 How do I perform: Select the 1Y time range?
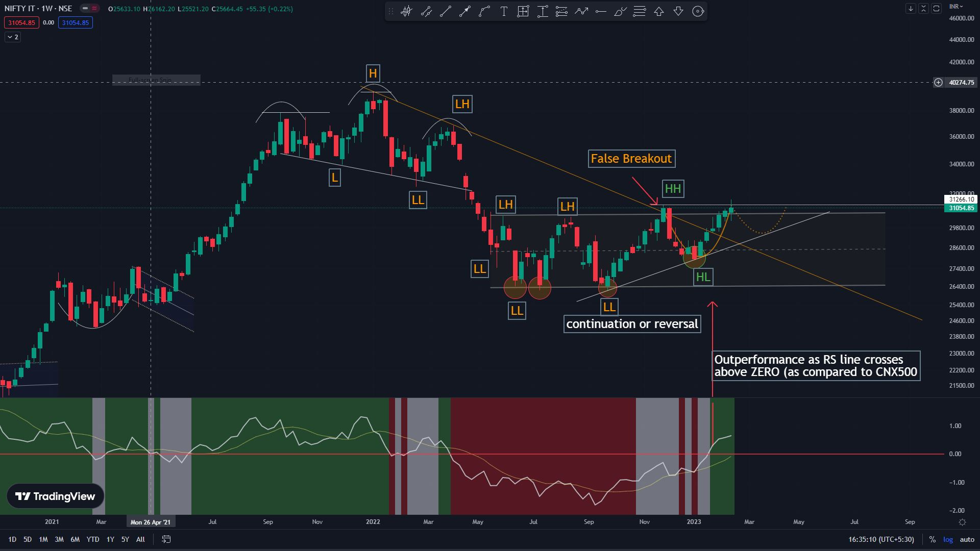click(110, 539)
